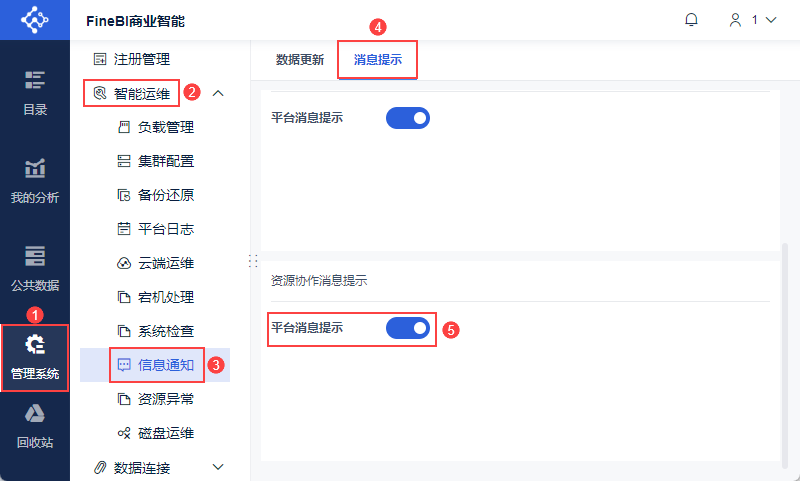Select the 消息提示 tab
800x481 pixels.
[378, 60]
